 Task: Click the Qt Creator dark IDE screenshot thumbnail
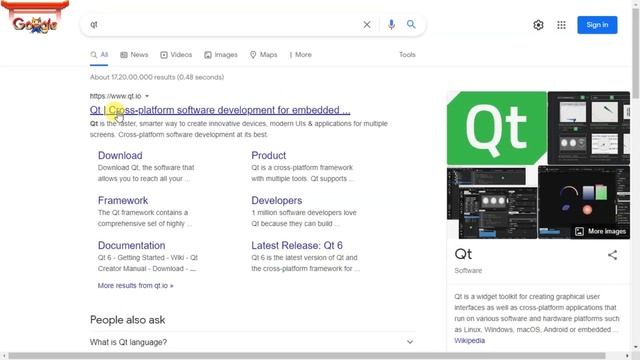click(x=492, y=203)
